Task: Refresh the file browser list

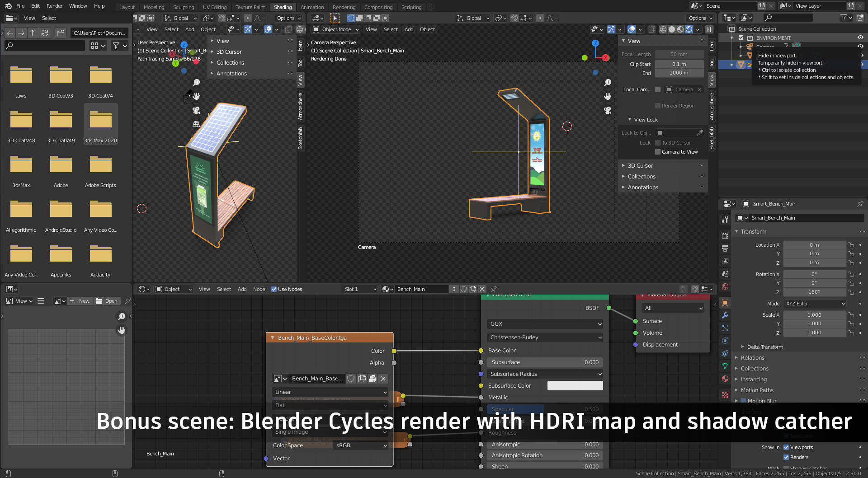Action: click(45, 33)
